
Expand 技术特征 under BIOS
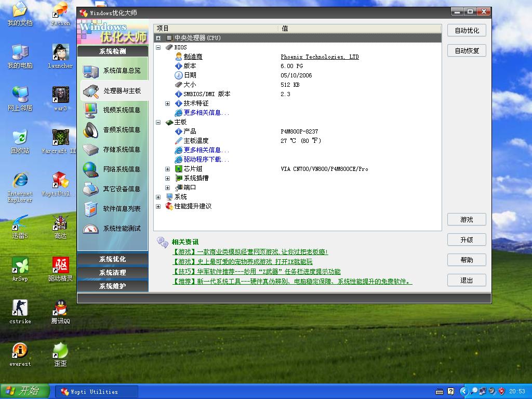(168, 103)
